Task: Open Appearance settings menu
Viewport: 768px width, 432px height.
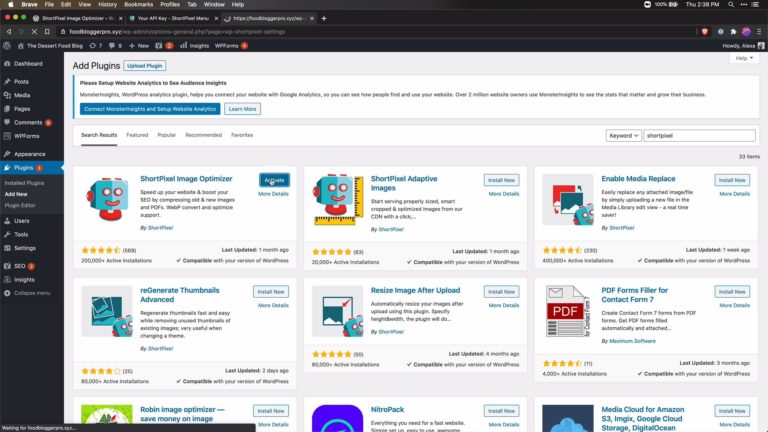Action: coord(29,154)
